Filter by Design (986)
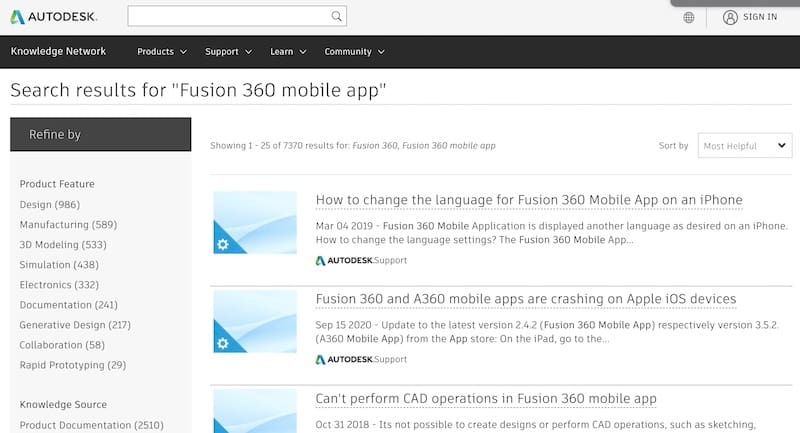The width and height of the screenshot is (800, 433). 49,205
